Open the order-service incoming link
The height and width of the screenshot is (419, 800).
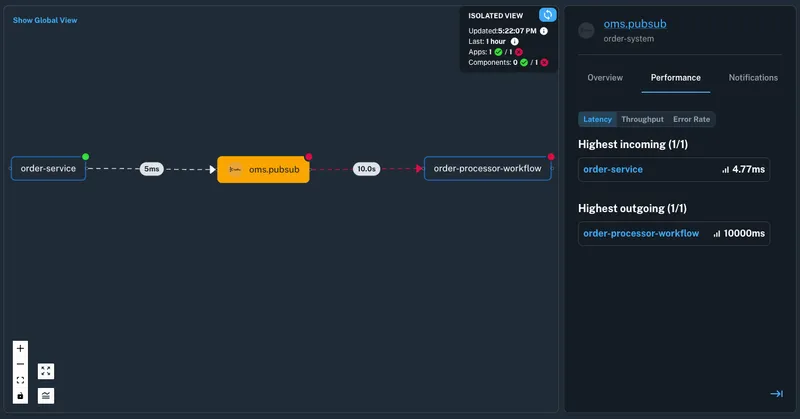pos(613,170)
